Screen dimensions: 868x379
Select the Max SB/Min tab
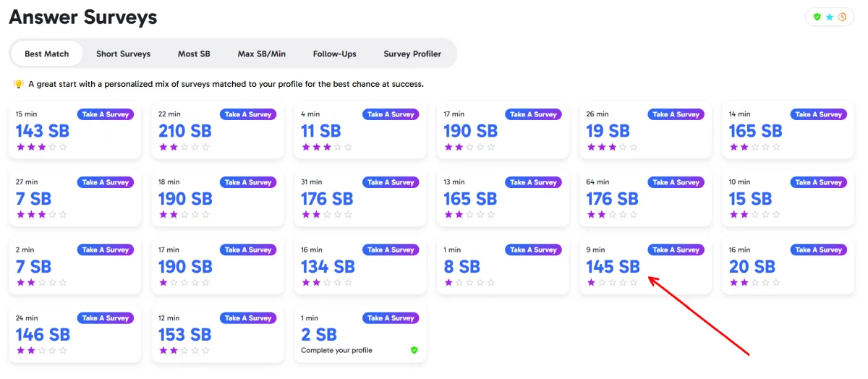click(262, 54)
